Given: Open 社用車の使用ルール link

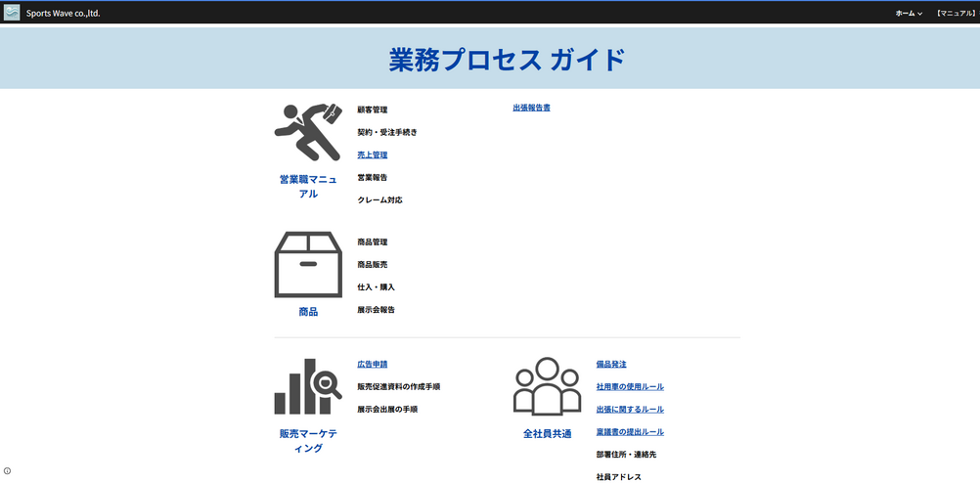Looking at the screenshot, I should (x=630, y=386).
